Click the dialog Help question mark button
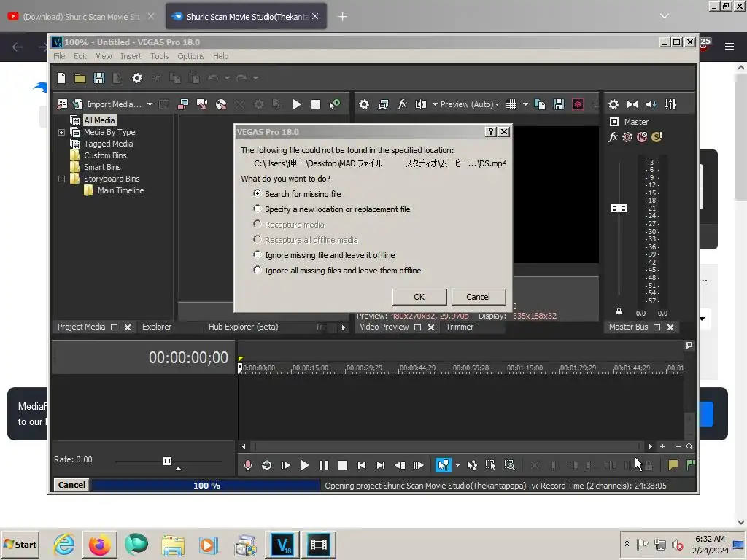 [491, 132]
